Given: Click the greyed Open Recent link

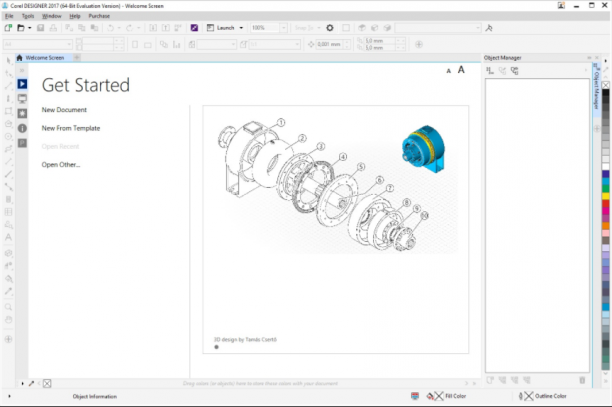Looking at the screenshot, I should pyautogui.click(x=60, y=147).
